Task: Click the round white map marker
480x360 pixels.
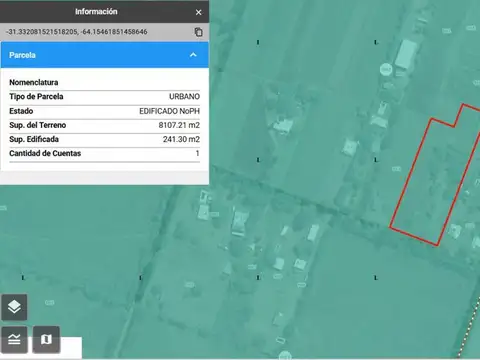Action: point(386,70)
